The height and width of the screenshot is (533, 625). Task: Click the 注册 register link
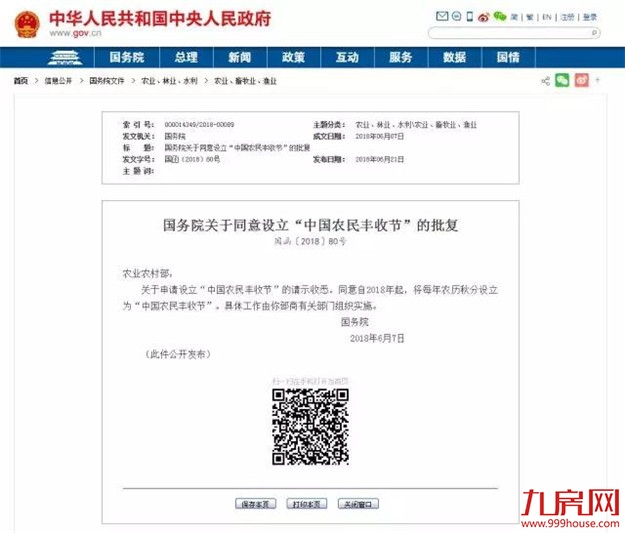click(x=567, y=17)
